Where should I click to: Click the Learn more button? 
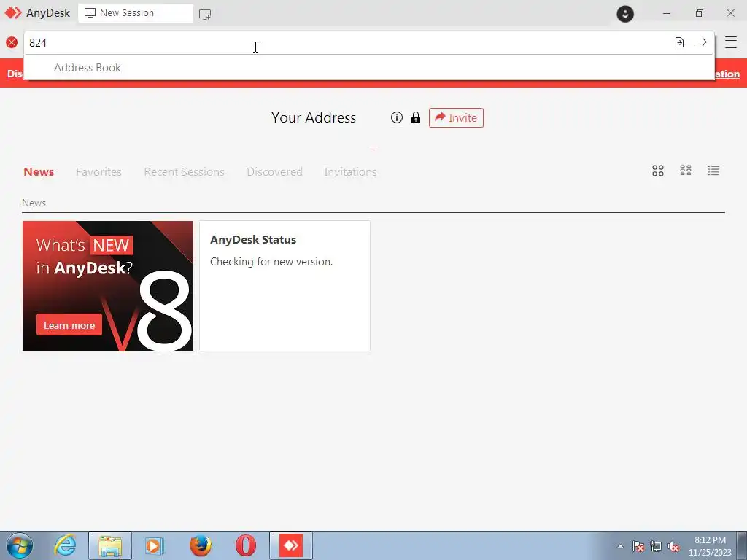point(69,324)
